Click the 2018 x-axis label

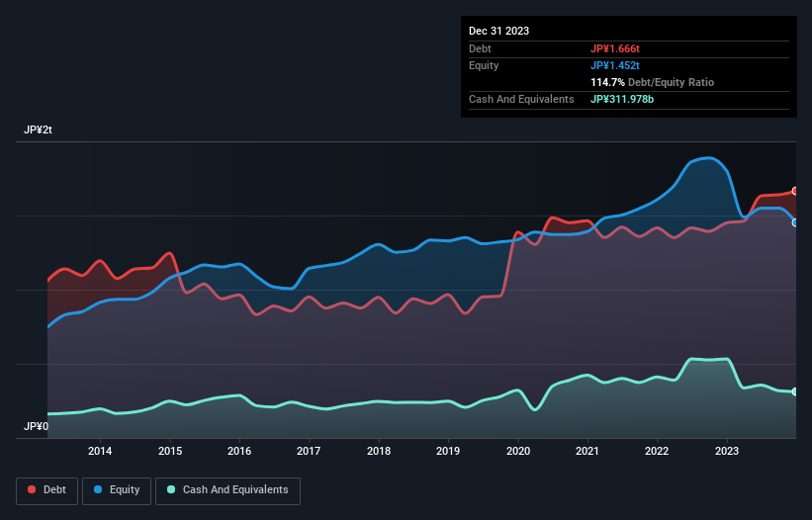[379, 451]
